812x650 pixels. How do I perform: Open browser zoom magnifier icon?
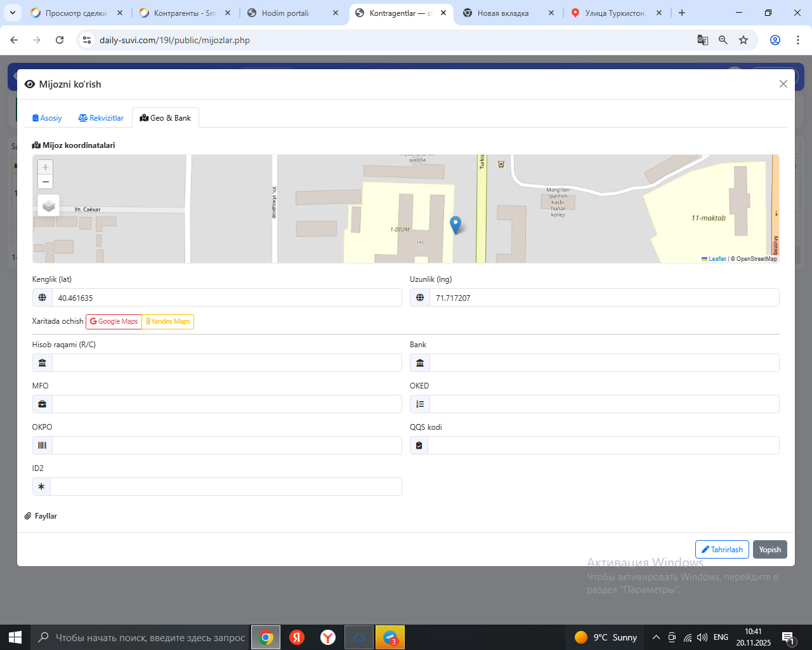(x=723, y=40)
